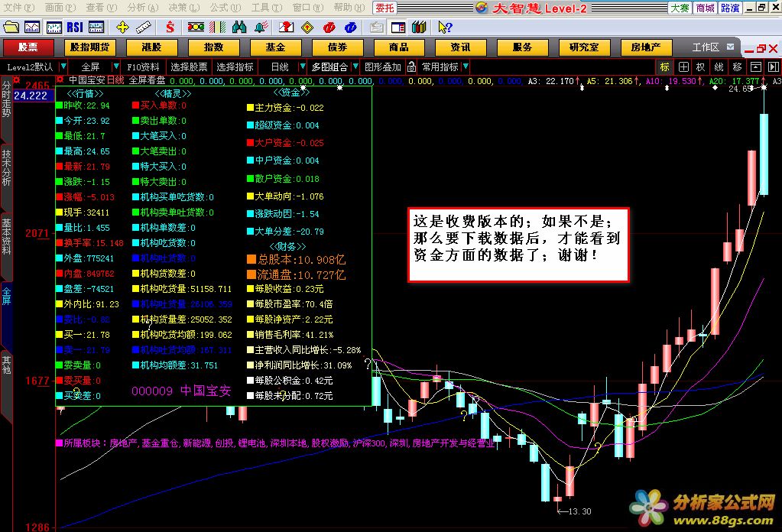Click the blue circular slash icon
The width and height of the screenshot is (782, 532).
351,28
